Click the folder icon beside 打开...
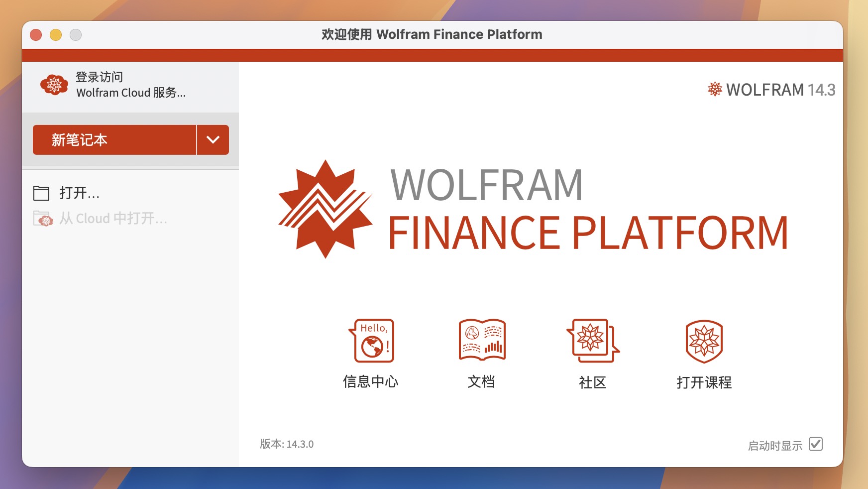 click(42, 193)
